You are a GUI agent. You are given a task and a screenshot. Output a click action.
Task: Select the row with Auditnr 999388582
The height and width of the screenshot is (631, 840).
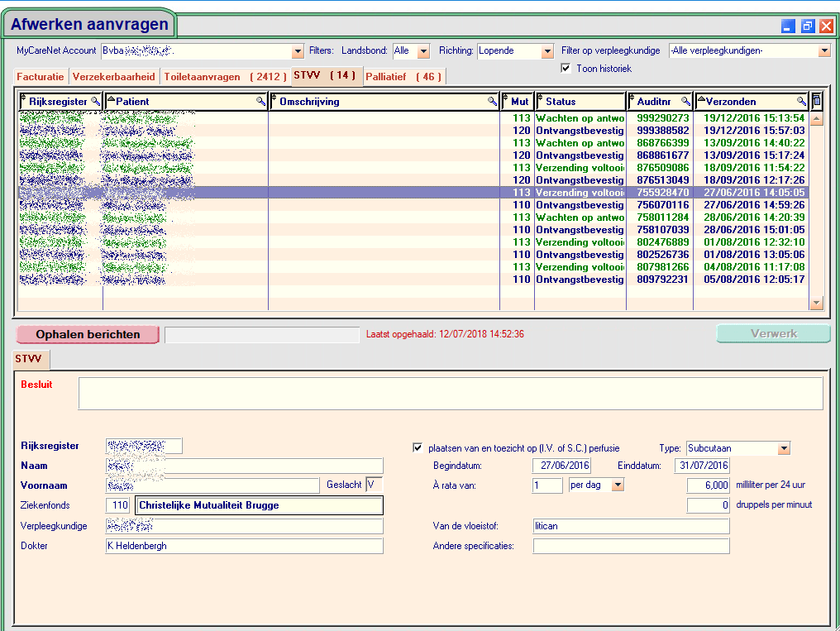click(x=413, y=130)
